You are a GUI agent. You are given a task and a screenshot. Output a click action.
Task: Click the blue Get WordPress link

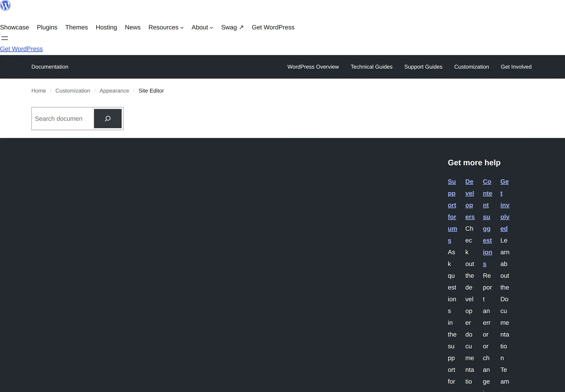tap(21, 49)
